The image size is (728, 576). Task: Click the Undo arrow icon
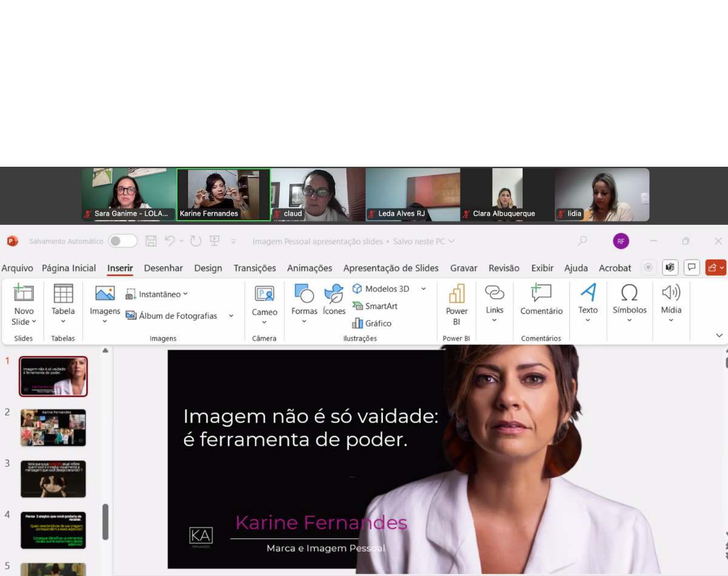170,241
